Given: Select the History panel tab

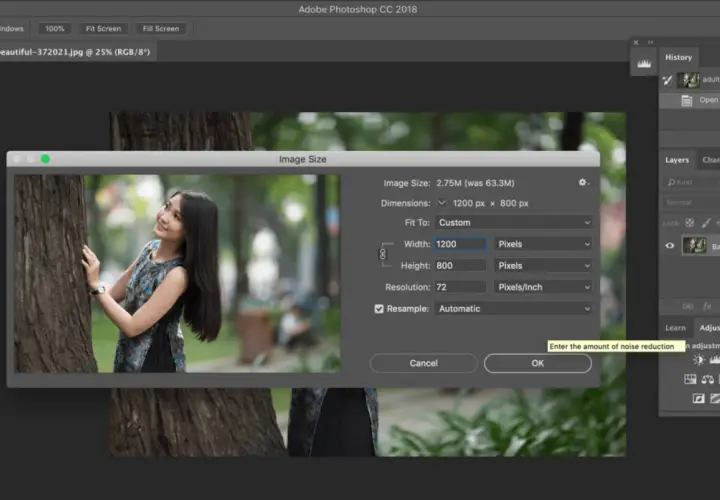Looking at the screenshot, I should click(x=678, y=57).
